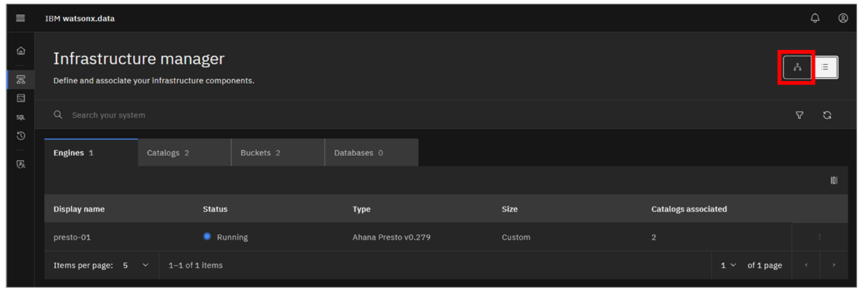This screenshot has height=293, width=868.
Task: Go to the previous page arrow
Action: 806,265
